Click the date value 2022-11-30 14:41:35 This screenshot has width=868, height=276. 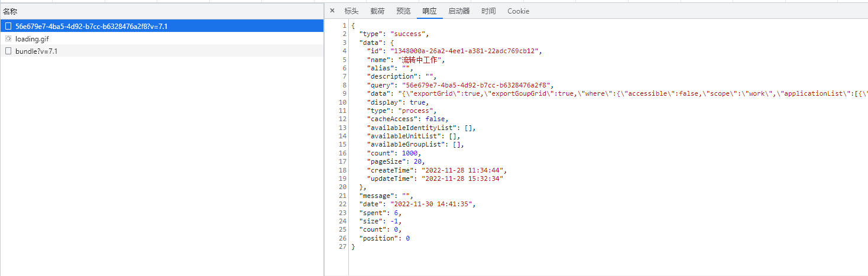pyautogui.click(x=431, y=204)
